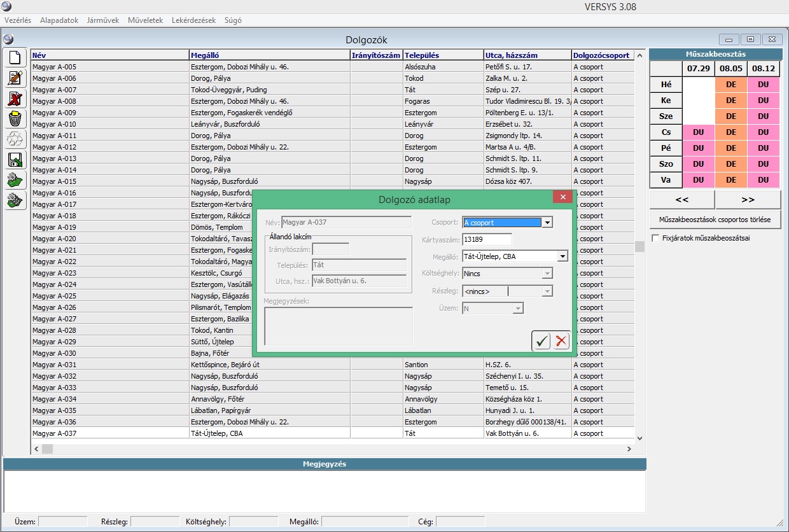The height and width of the screenshot is (532, 789).
Task: Click the empty white cell for Ke 07.29
Action: (698, 100)
